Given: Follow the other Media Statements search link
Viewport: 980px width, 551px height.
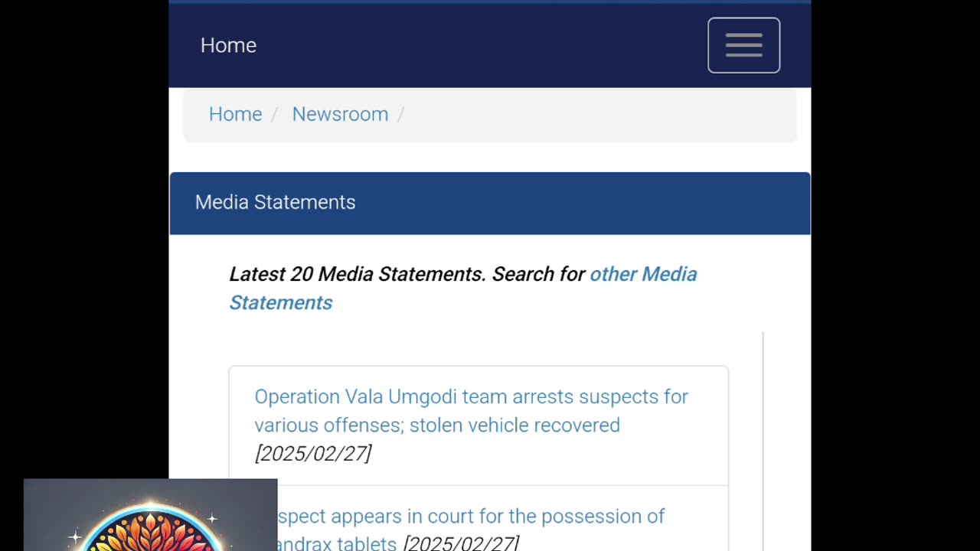Looking at the screenshot, I should 463,289.
